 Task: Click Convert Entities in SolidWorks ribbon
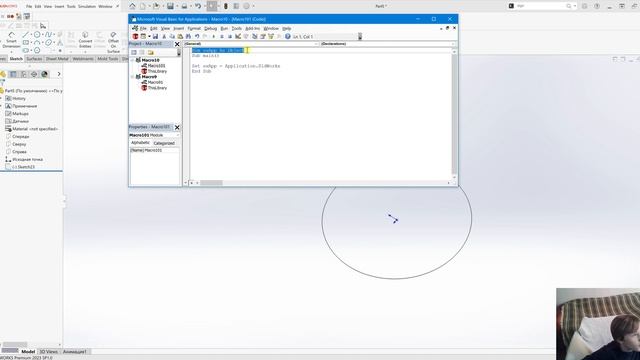click(x=85, y=40)
